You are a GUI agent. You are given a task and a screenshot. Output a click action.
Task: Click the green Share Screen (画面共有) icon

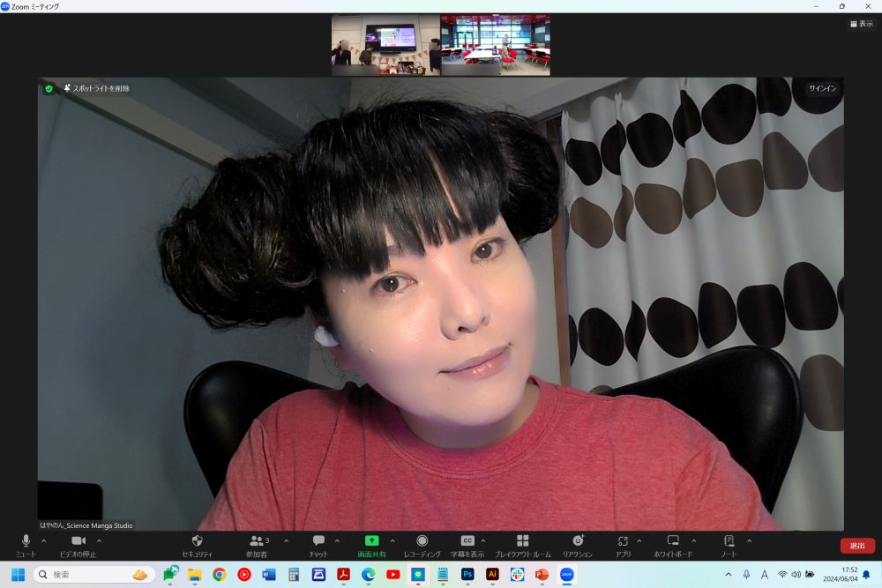click(x=371, y=541)
